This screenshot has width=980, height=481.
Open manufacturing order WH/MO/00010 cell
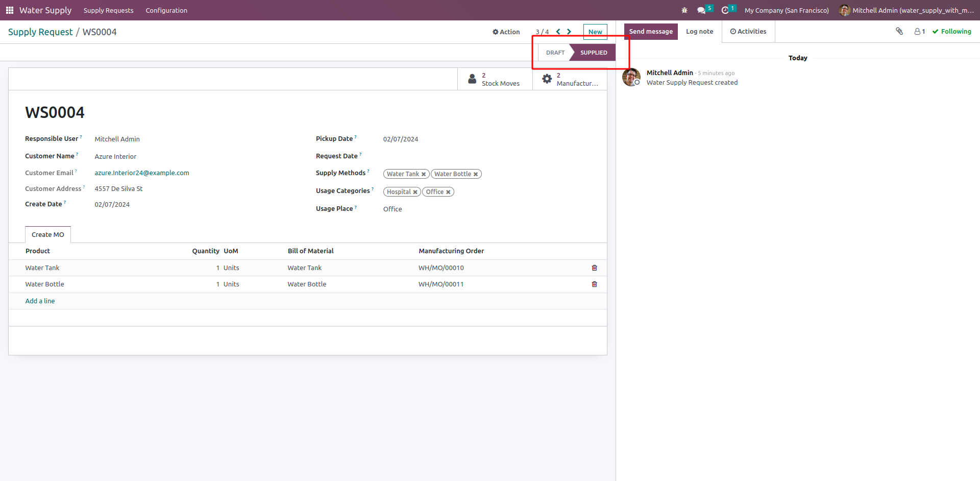(441, 268)
